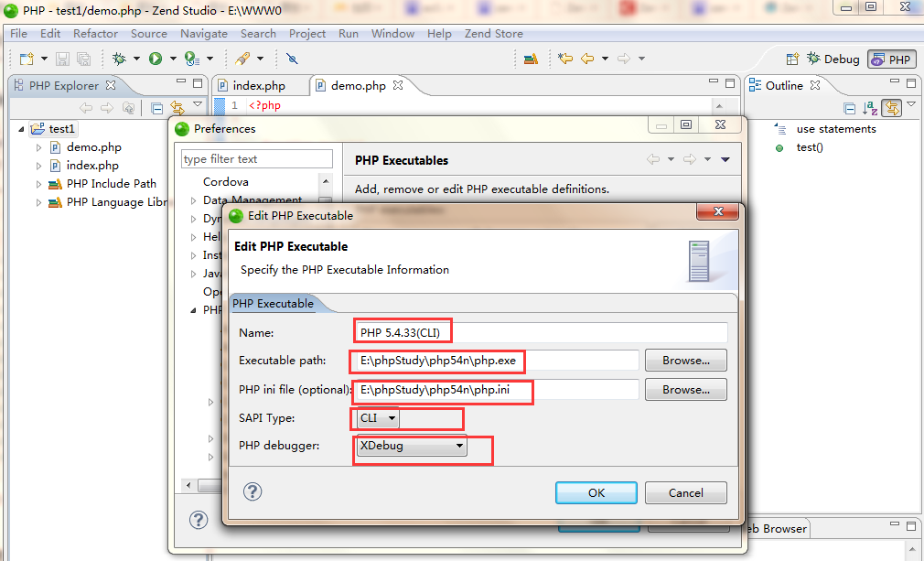The height and width of the screenshot is (561, 924).
Task: Open the SAPI Type CLI dropdown
Action: click(x=378, y=418)
